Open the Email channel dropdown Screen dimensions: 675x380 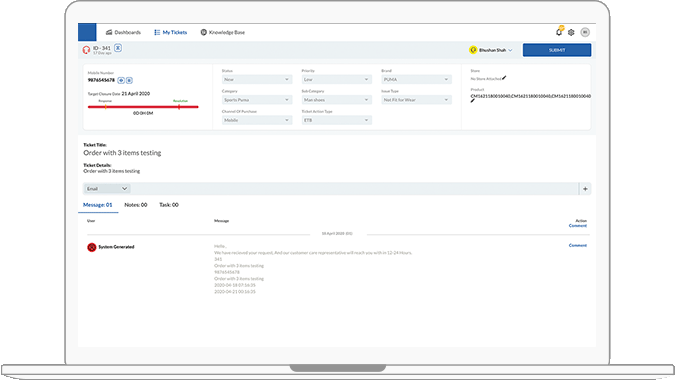coord(107,188)
